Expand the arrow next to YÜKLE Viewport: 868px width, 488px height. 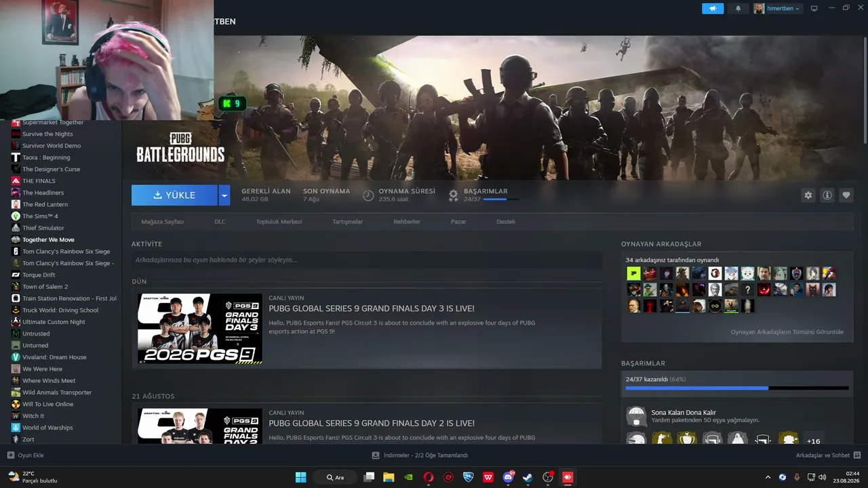click(224, 195)
